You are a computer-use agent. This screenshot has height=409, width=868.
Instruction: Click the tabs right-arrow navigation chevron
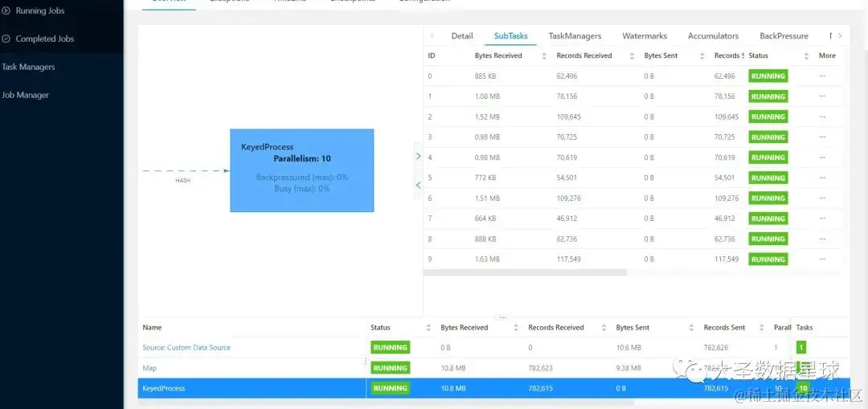[x=840, y=36]
